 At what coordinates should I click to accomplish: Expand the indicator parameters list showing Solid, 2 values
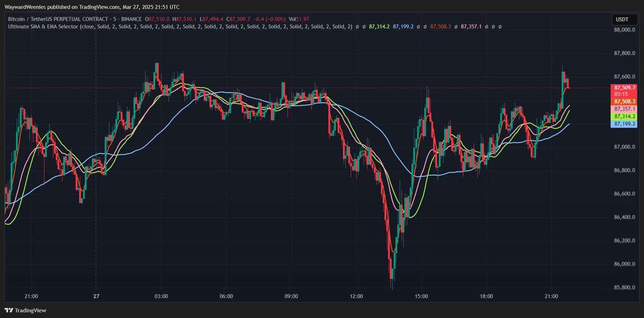(x=215, y=26)
